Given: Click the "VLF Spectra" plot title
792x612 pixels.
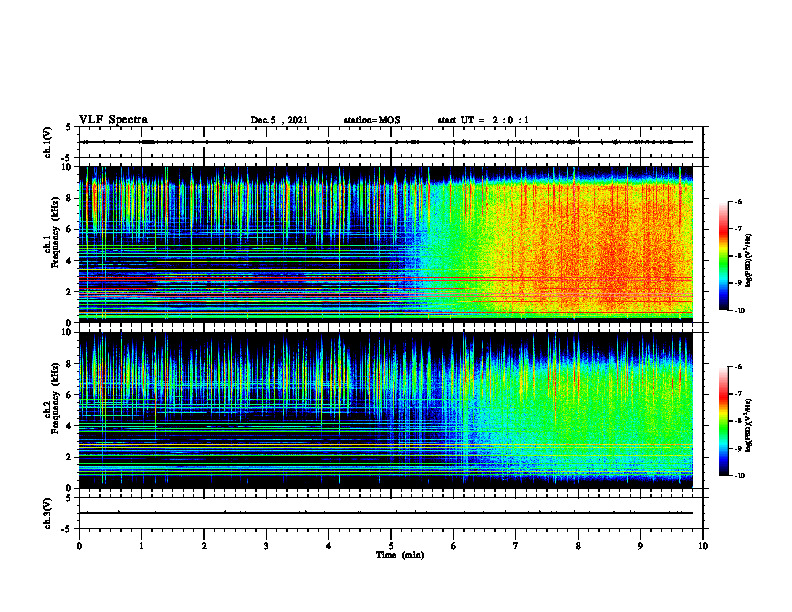Looking at the screenshot, I should (114, 120).
